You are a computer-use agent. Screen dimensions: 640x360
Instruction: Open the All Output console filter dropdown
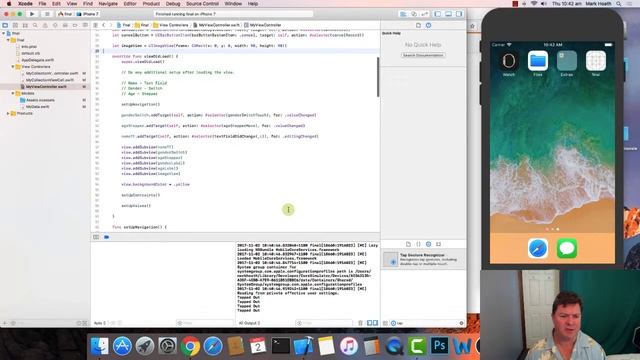click(x=249, y=323)
